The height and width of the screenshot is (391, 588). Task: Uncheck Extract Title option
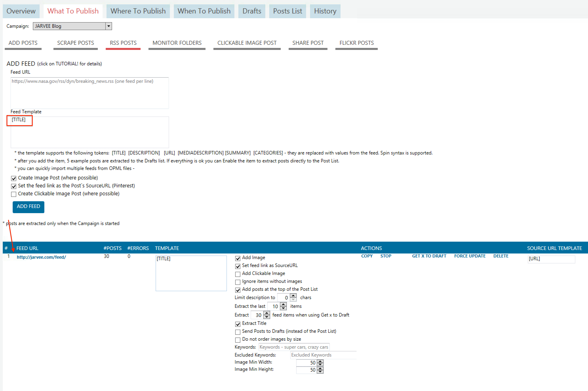[x=238, y=324]
